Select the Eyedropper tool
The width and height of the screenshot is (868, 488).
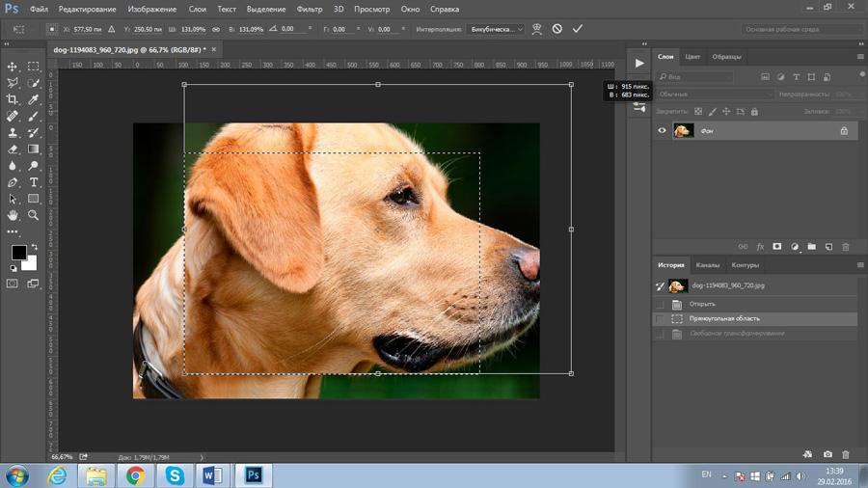tap(34, 99)
